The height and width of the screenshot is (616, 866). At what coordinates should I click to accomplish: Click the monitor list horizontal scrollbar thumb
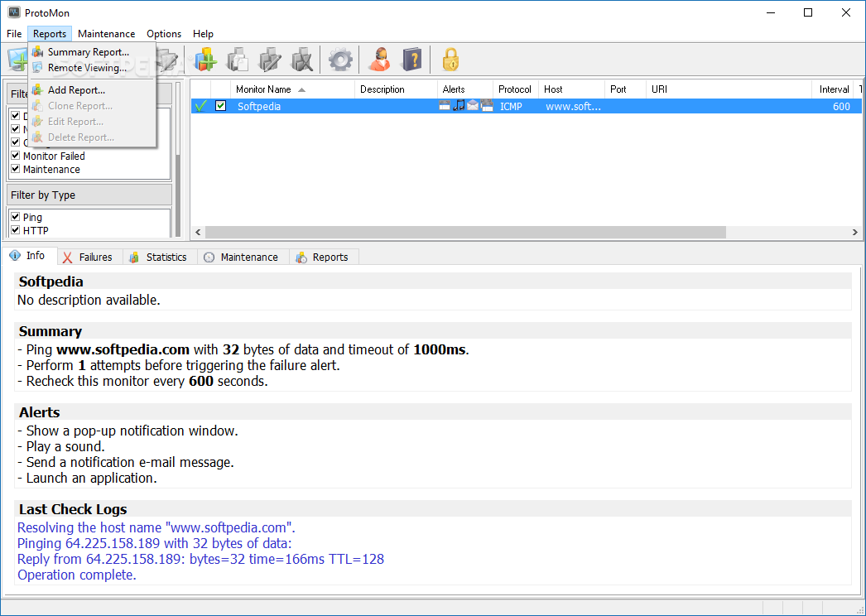point(465,232)
